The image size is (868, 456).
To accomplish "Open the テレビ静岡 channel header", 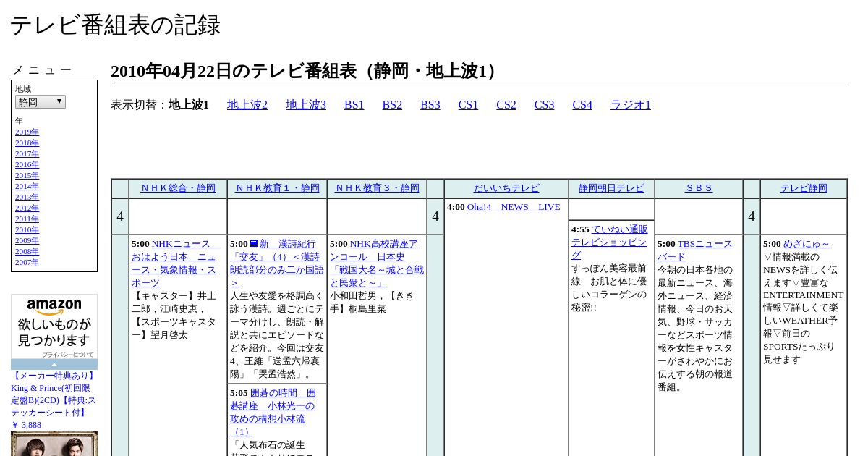I will [x=804, y=188].
